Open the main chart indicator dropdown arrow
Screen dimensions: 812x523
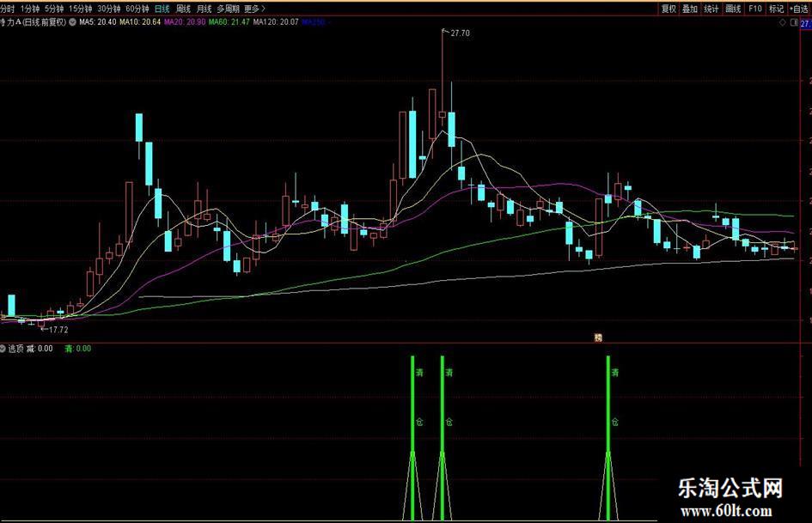coord(72,22)
